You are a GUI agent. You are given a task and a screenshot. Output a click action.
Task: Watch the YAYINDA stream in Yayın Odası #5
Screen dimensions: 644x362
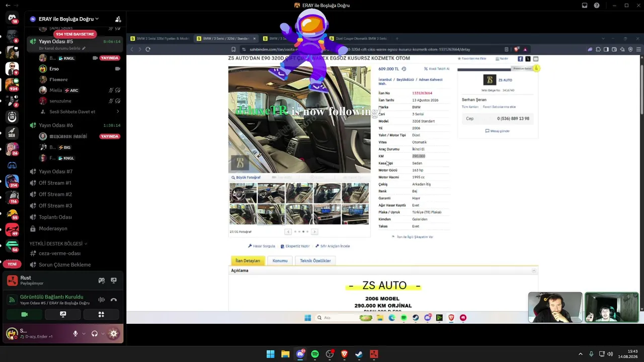[109, 58]
